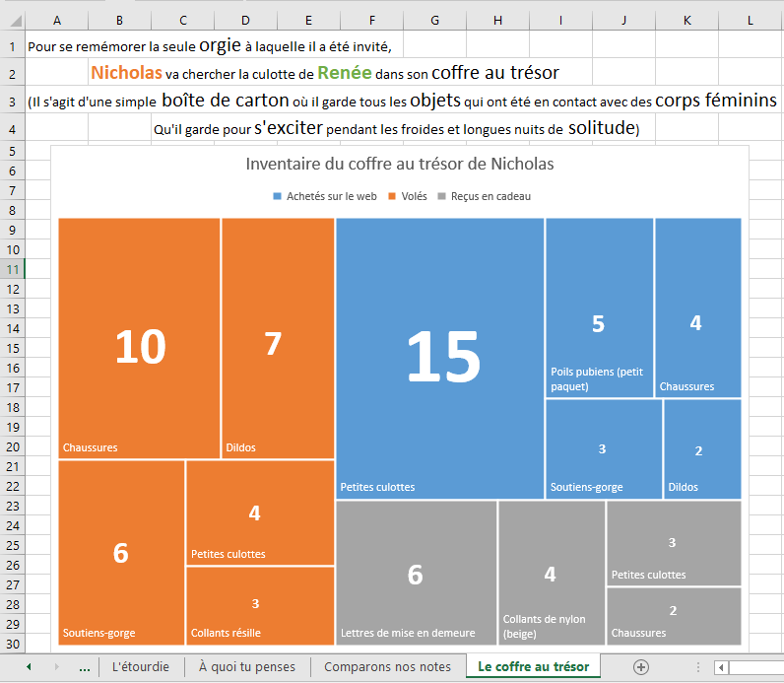This screenshot has height=683, width=784.
Task: Select the Le coffre au trésor tab
Action: point(533,667)
